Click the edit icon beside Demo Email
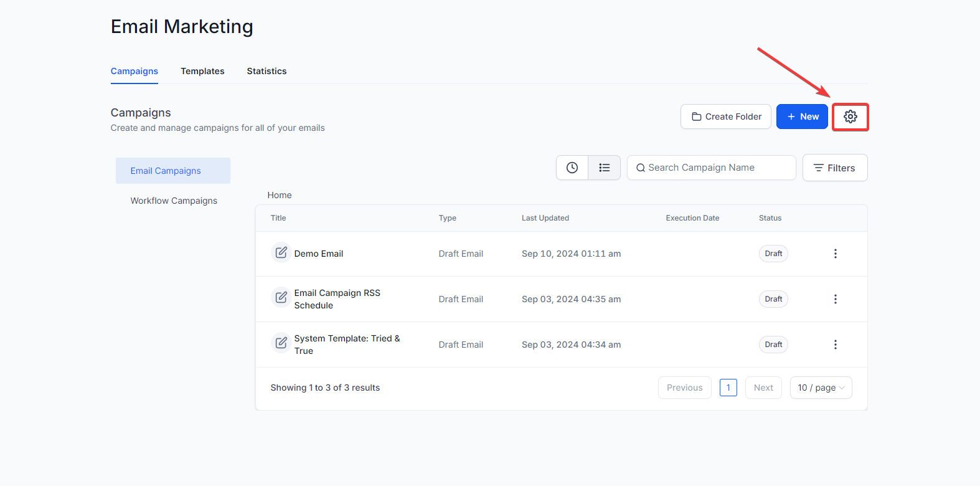The width and height of the screenshot is (980, 486). (x=281, y=252)
